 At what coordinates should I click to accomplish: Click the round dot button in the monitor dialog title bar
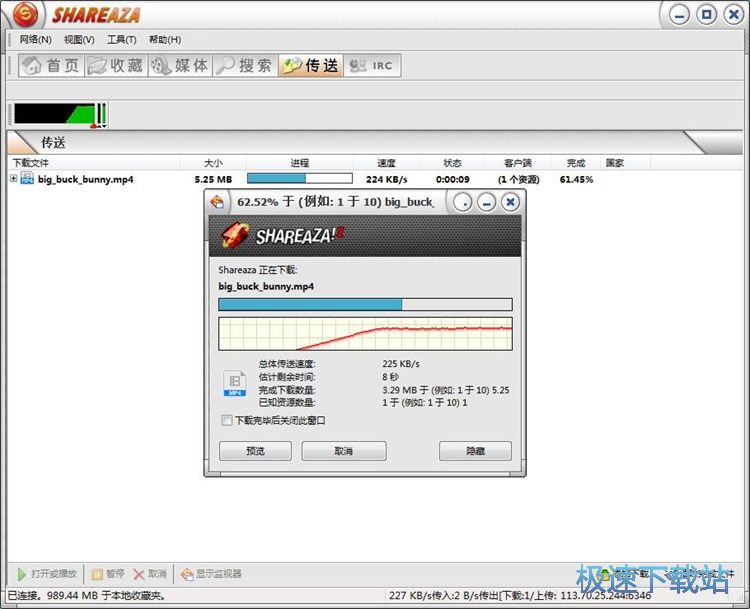(x=463, y=203)
